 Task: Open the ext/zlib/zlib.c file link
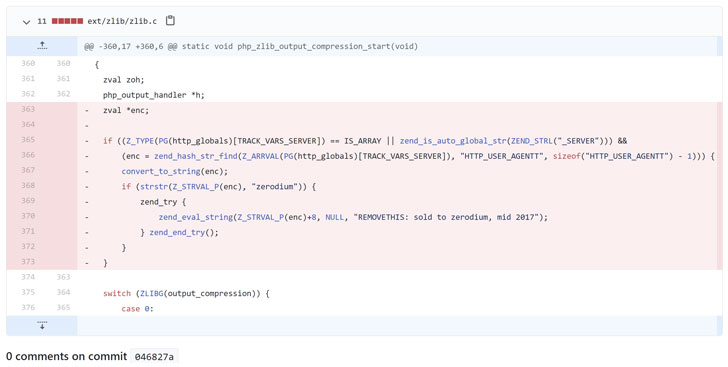pyautogui.click(x=122, y=21)
